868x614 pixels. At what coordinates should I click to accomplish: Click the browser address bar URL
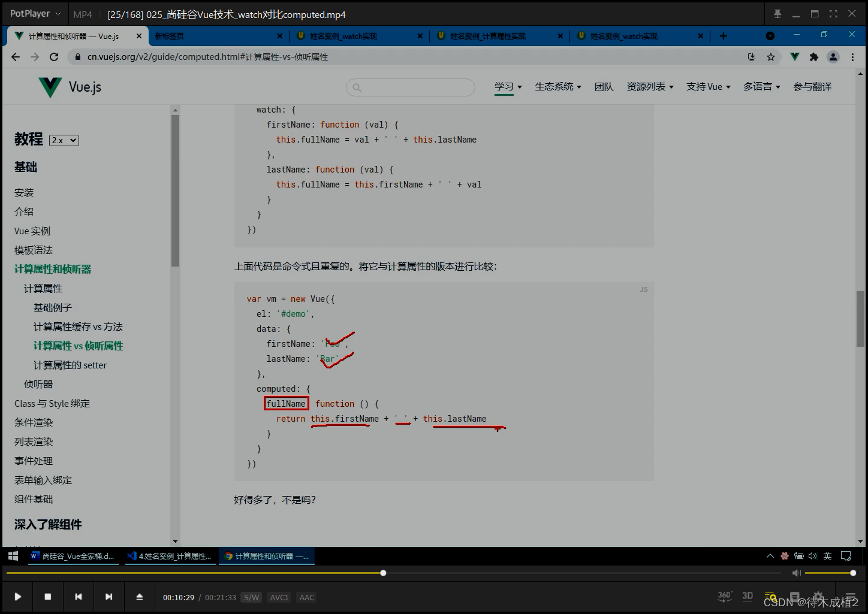[x=207, y=57]
